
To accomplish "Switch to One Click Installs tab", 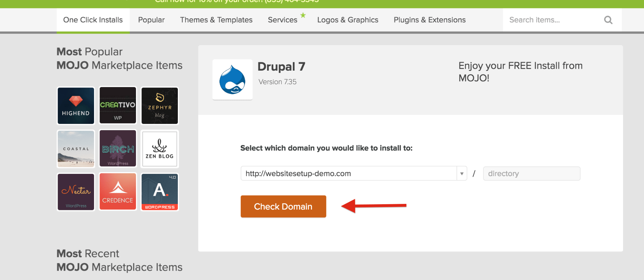I will (93, 20).
